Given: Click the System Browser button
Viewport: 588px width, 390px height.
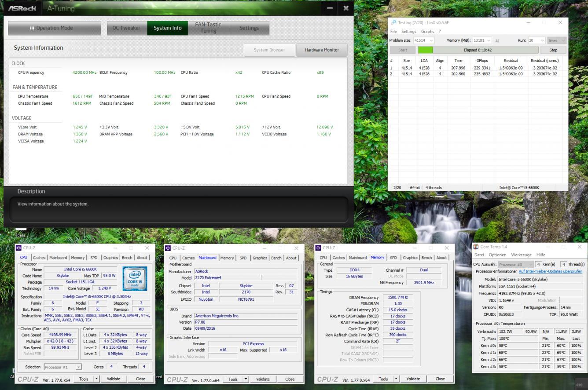Looking at the screenshot, I should click(269, 50).
